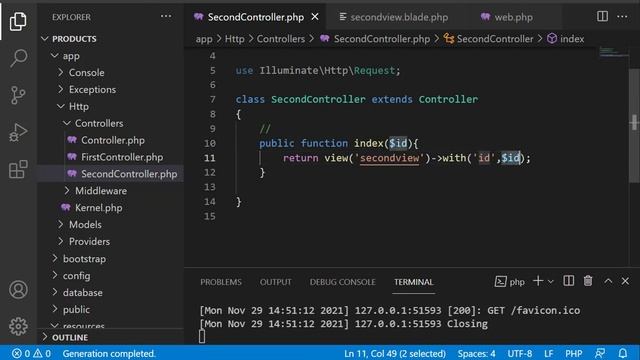Split the terminal panel
The image size is (640, 360).
(568, 281)
